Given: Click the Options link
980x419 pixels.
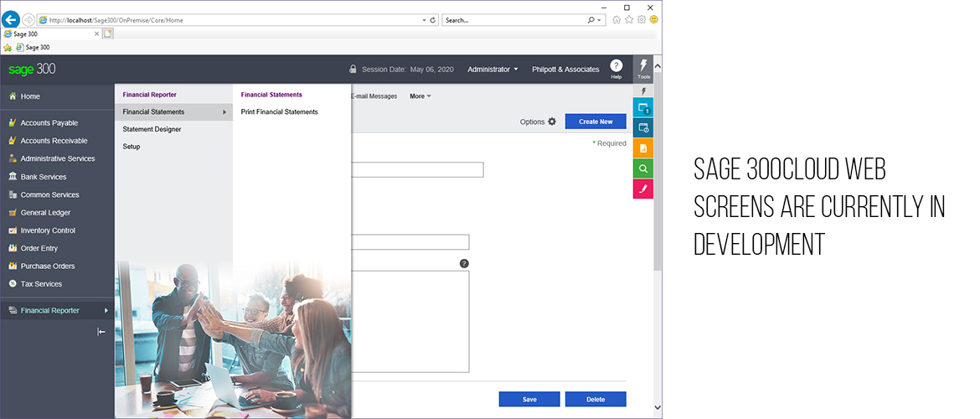Looking at the screenshot, I should click(532, 122).
